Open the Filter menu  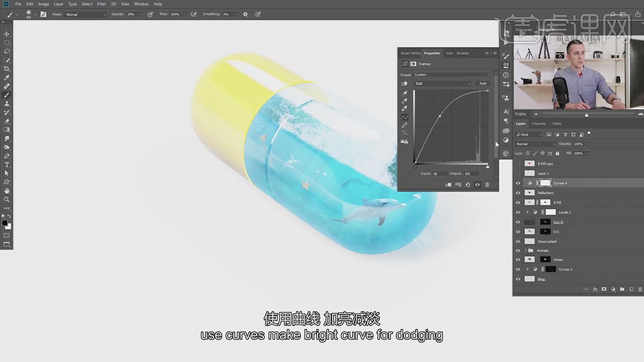point(101,4)
